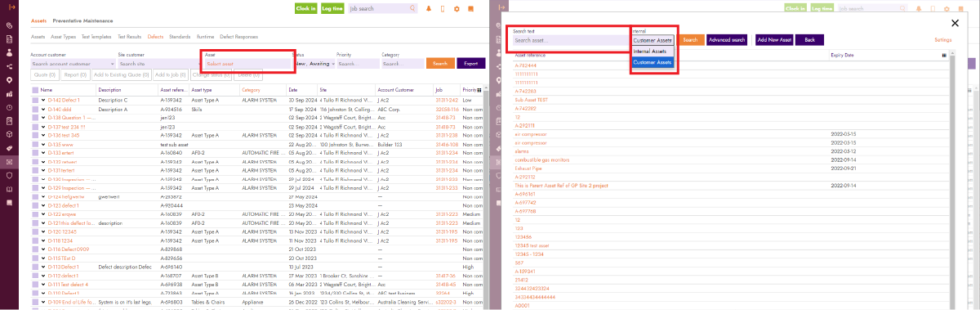
Task: Expand row D-142 Defect 1 chevron
Action: [x=43, y=99]
